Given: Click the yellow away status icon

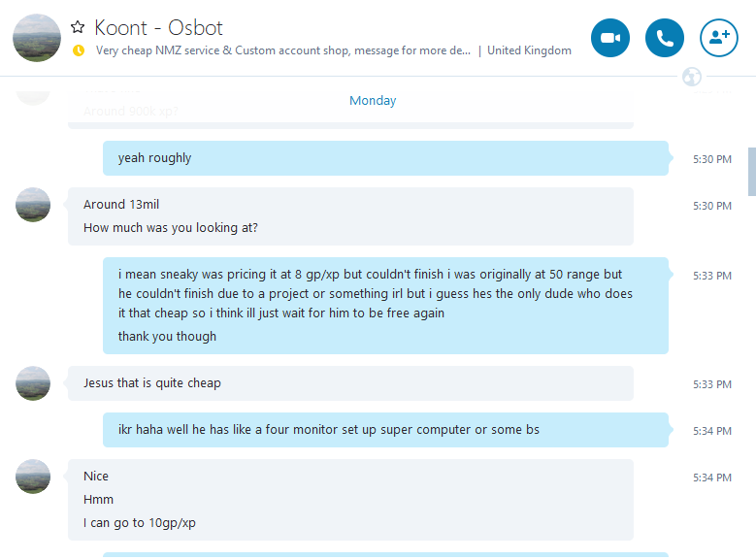Looking at the screenshot, I should [x=79, y=50].
